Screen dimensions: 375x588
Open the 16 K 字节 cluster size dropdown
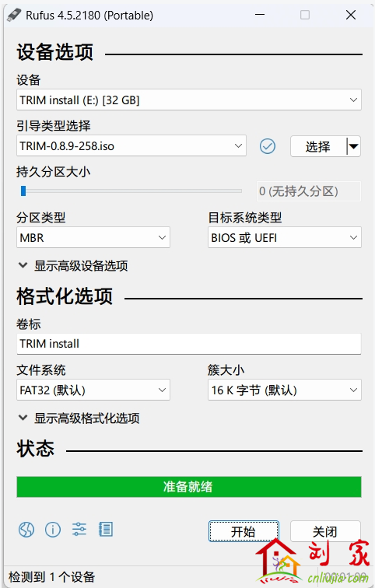[x=285, y=390]
